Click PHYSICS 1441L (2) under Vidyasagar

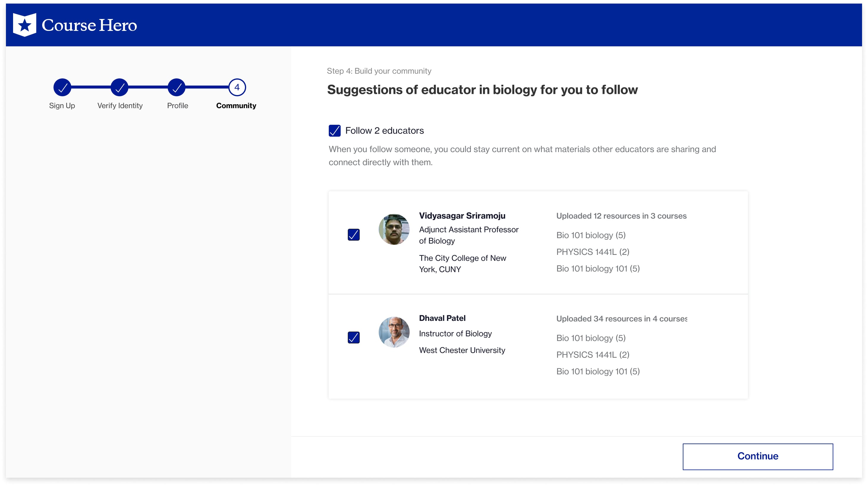(x=593, y=252)
